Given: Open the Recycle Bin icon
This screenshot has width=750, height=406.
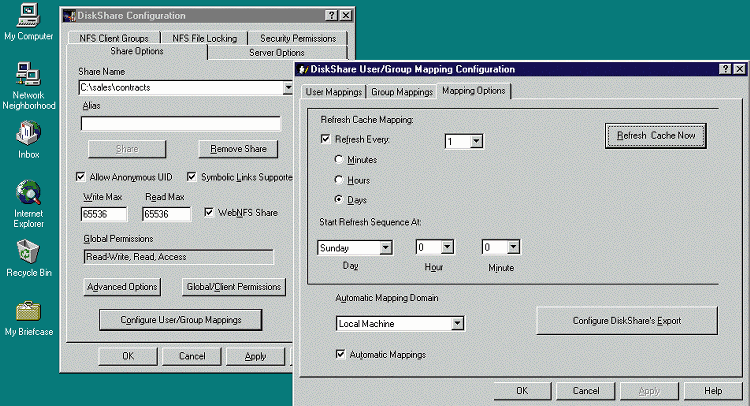Looking at the screenshot, I should click(x=28, y=252).
